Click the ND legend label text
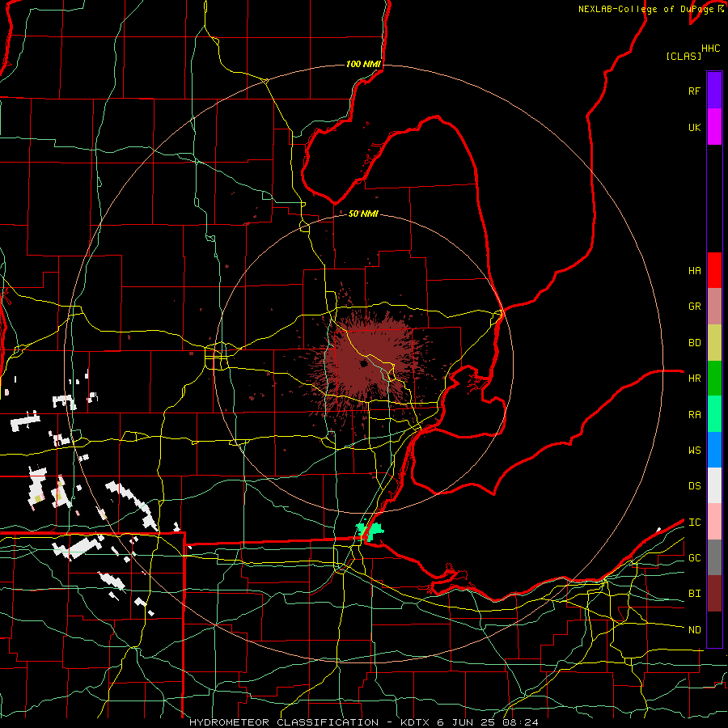This screenshot has height=728, width=728. pos(694,629)
